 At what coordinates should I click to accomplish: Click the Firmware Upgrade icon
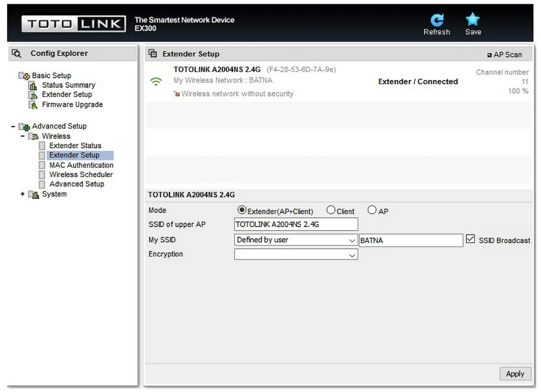pyautogui.click(x=32, y=105)
